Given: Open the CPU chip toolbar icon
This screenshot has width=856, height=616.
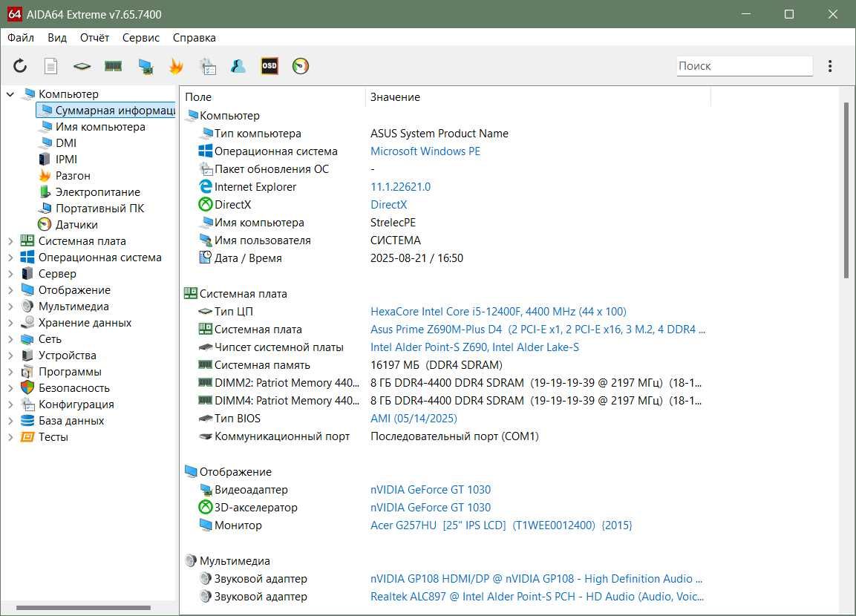Looking at the screenshot, I should tap(82, 66).
